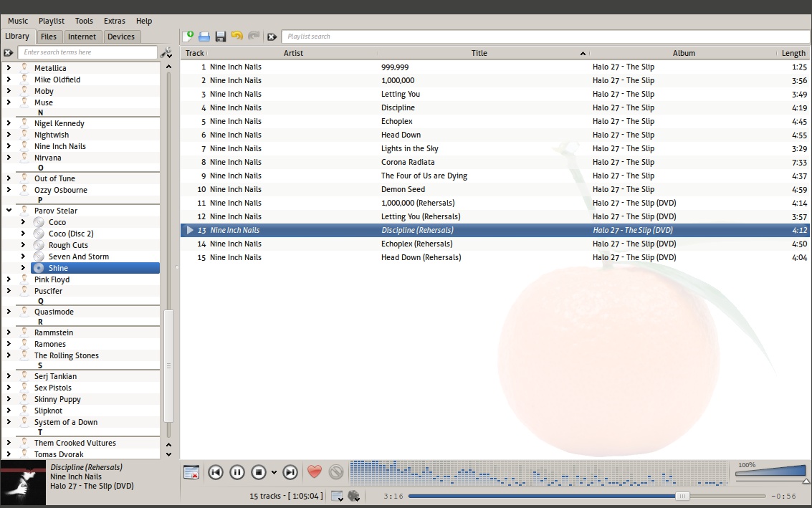
Task: Switch to the Files tab
Action: tap(49, 37)
